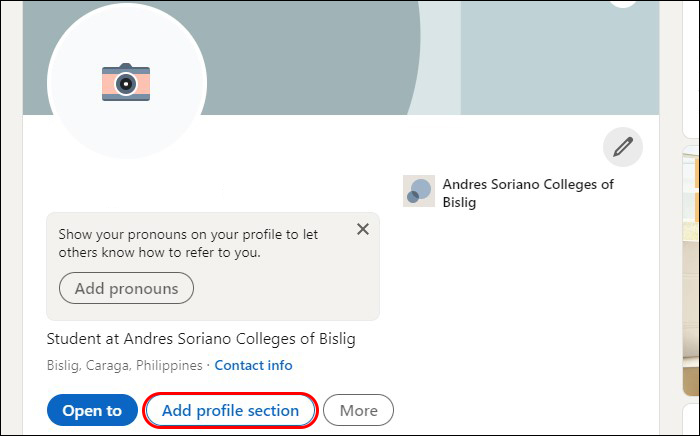Select the headline text "Student at Andres Soriano Colleges"

(x=201, y=338)
